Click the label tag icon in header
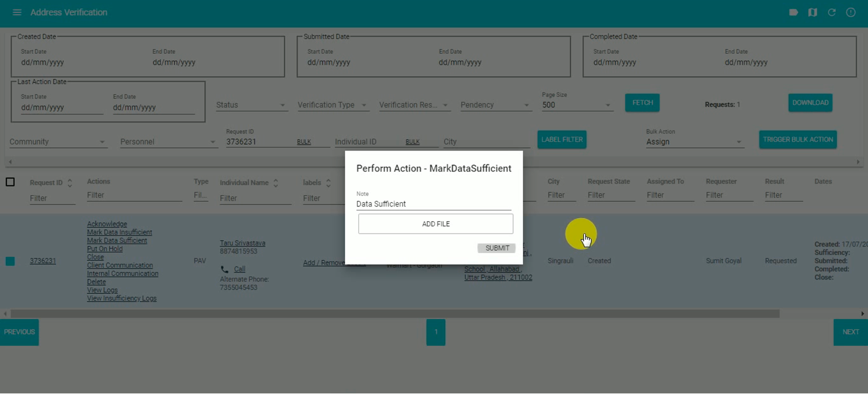 click(x=794, y=12)
